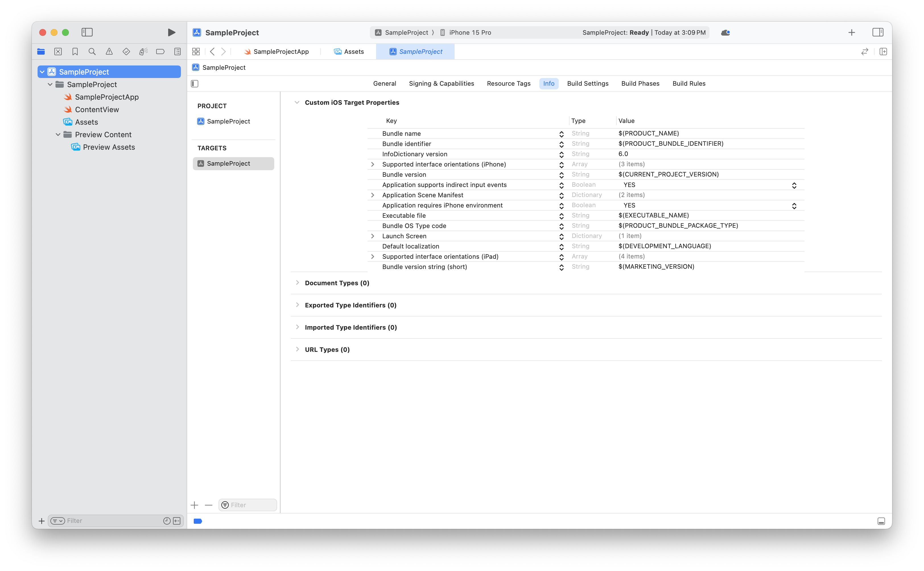Switch to the Build Settings tab
Screen dimensions: 924x571
pos(587,83)
